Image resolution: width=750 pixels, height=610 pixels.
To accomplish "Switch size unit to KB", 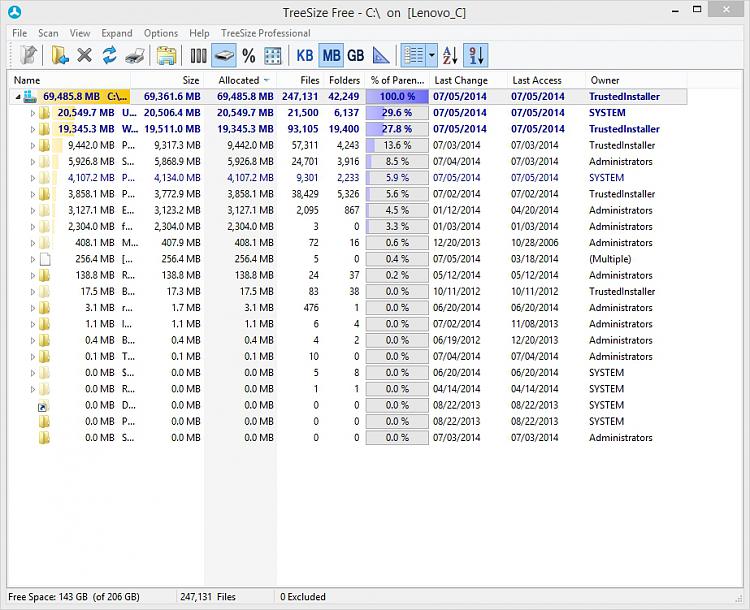I will pos(305,55).
